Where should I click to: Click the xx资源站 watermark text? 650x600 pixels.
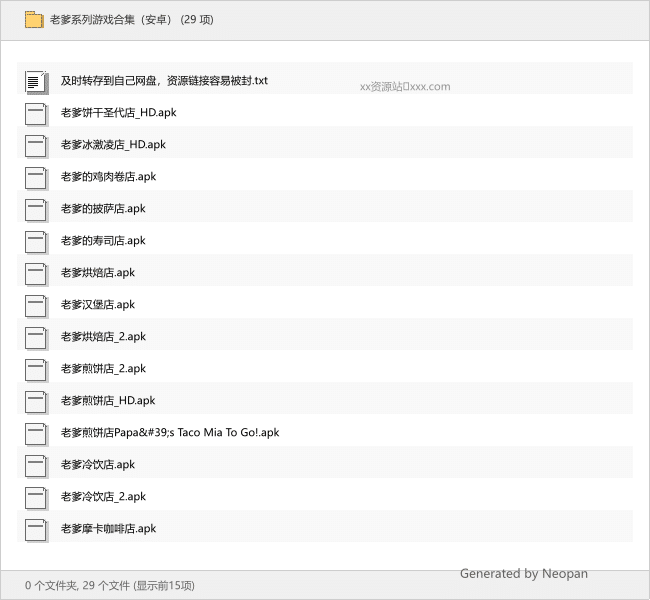click(405, 87)
